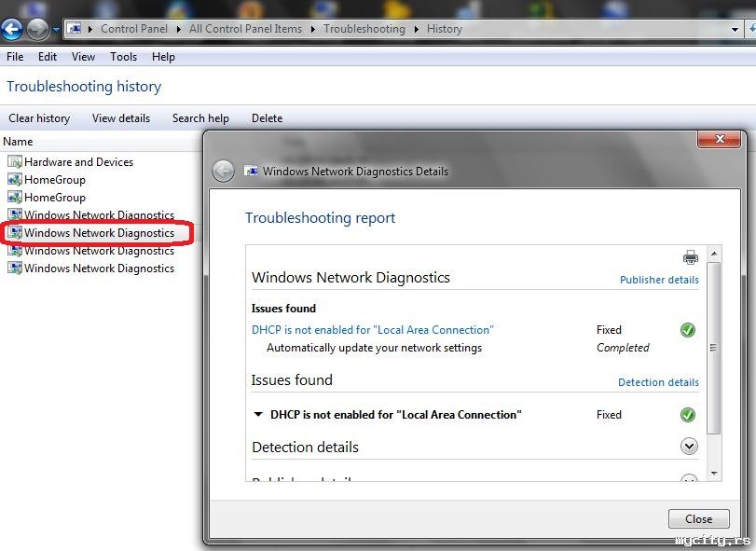Click green check beside bold DHCP issue

(x=688, y=415)
